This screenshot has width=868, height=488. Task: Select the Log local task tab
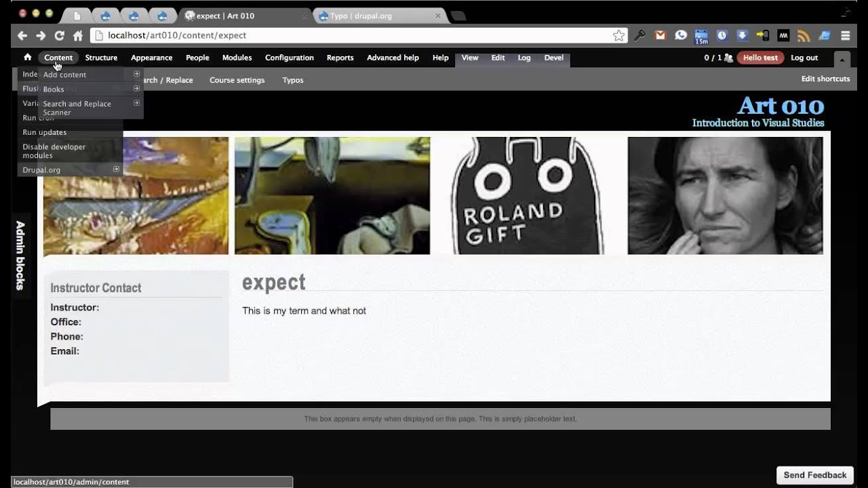pos(524,58)
